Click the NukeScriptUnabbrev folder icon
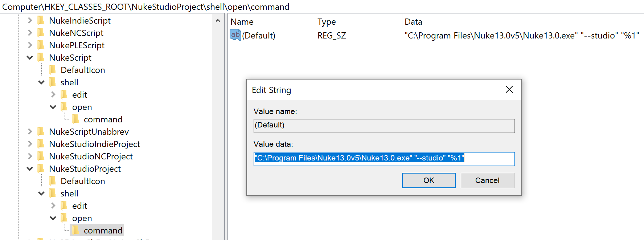This screenshot has width=644, height=240. (41, 131)
